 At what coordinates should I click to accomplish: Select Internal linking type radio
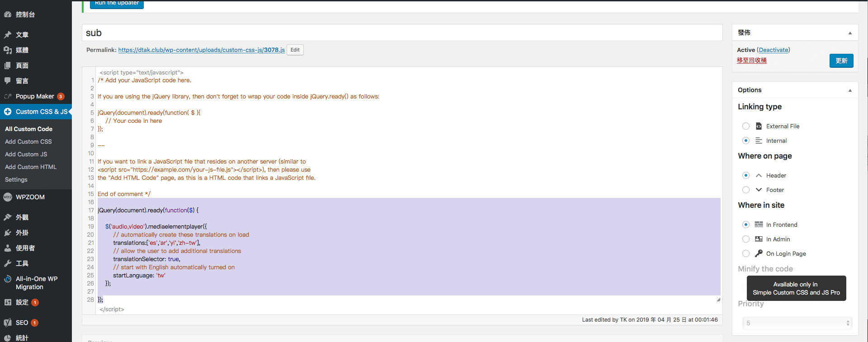746,141
